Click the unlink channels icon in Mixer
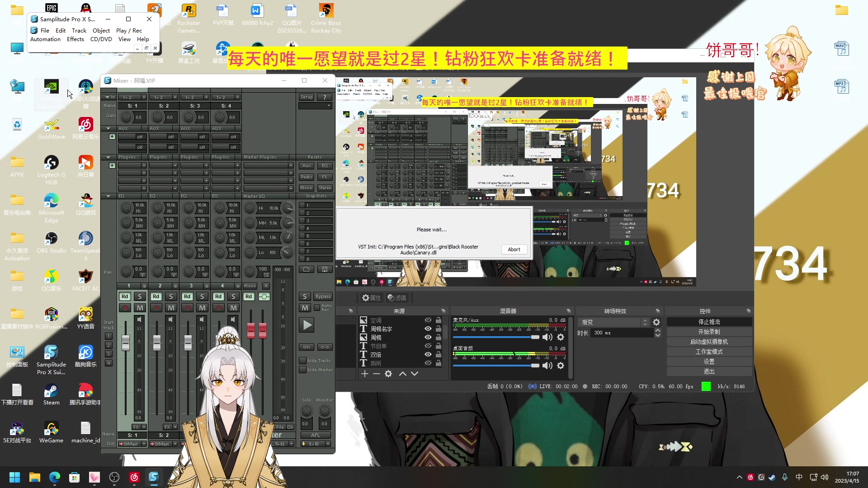The image size is (868, 488). click(325, 347)
